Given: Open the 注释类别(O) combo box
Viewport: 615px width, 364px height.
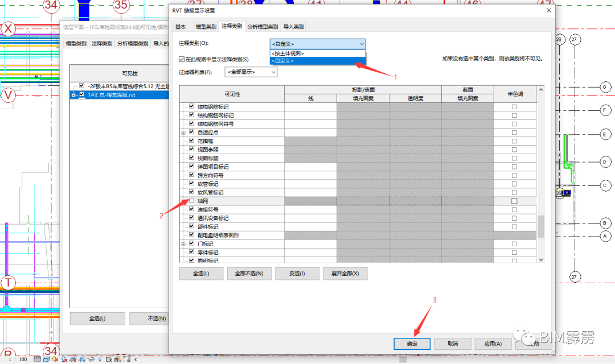Looking at the screenshot, I should coord(318,44).
